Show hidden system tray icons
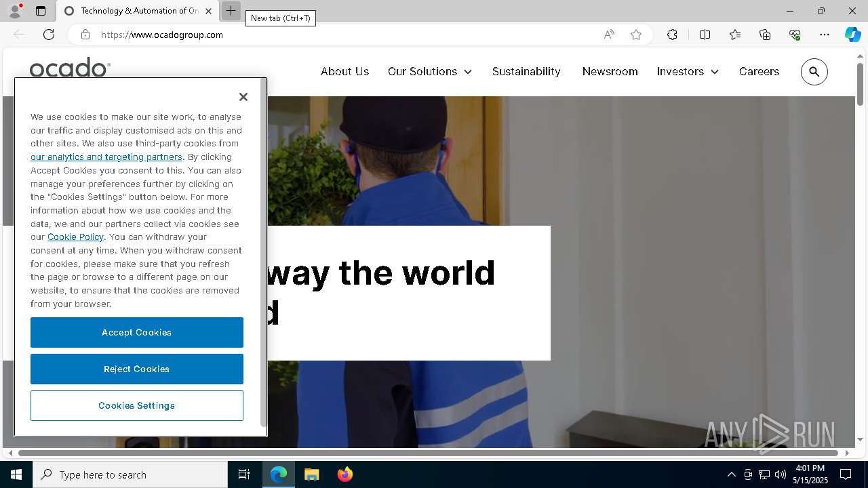The image size is (868, 488). point(731,474)
